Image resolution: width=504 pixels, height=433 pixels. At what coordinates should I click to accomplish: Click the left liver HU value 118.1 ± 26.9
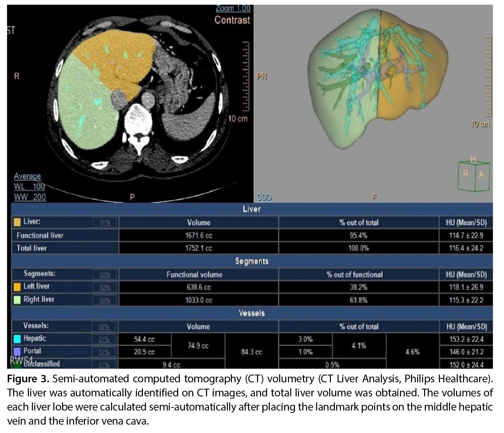tap(466, 287)
